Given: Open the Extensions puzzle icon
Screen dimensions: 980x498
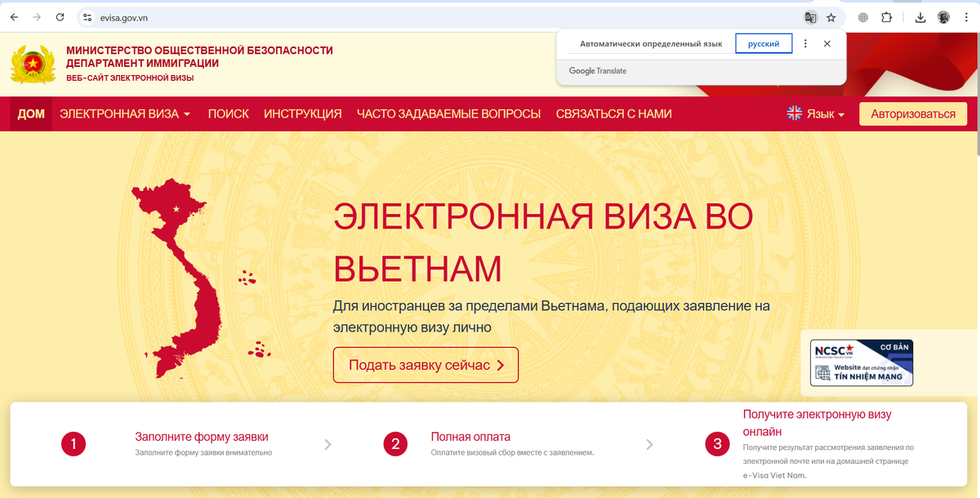Looking at the screenshot, I should coord(887,17).
